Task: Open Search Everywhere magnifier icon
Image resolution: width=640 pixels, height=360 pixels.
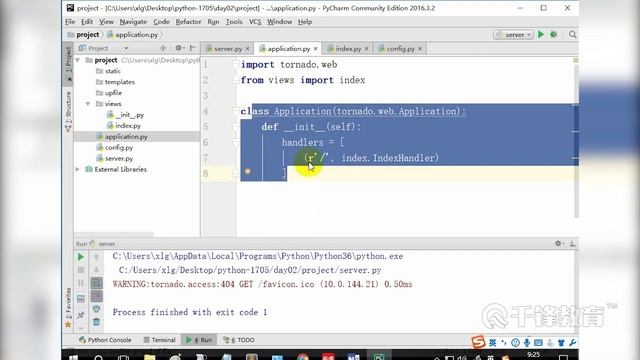Action: click(573, 35)
